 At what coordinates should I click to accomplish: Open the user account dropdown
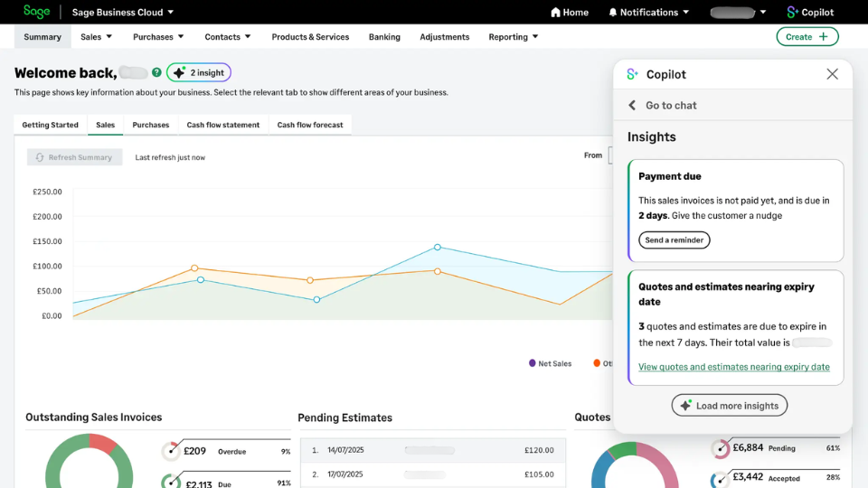click(x=738, y=12)
